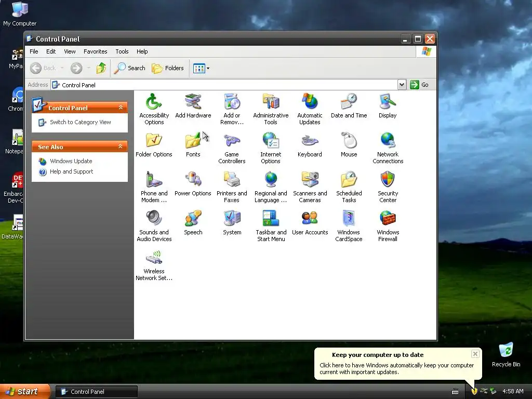Select Wireless Network Setup icon

click(x=154, y=265)
